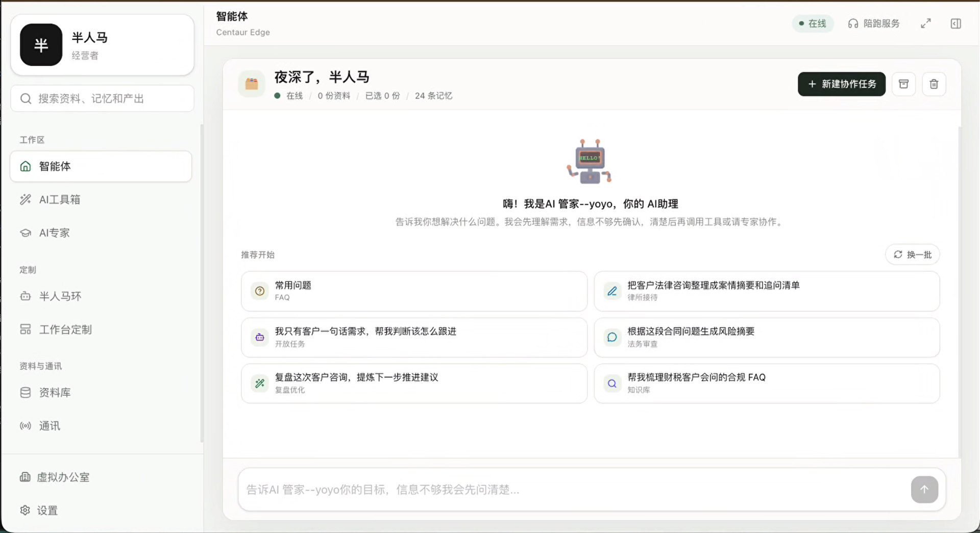Click the 半人马 经营者 profile card
The image size is (980, 533).
pyautogui.click(x=102, y=45)
